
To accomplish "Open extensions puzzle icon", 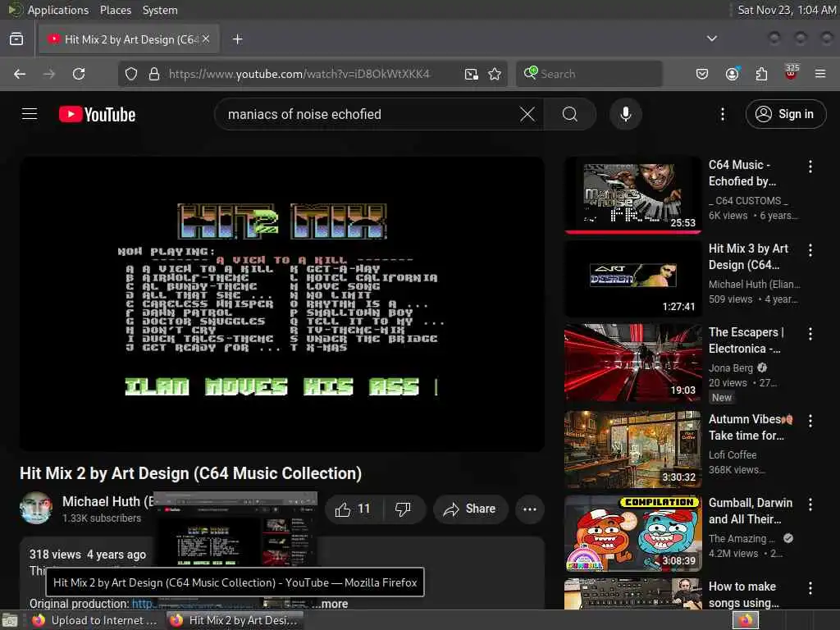I will (x=761, y=74).
